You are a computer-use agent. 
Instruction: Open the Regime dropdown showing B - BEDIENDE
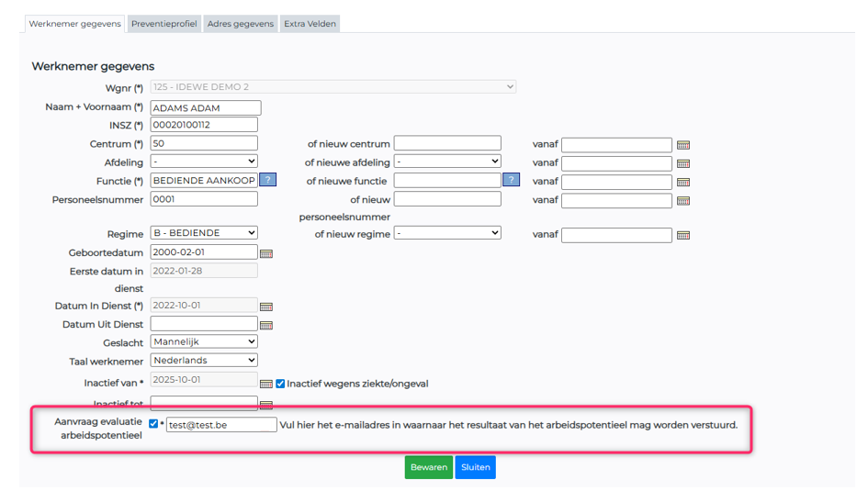tap(204, 233)
